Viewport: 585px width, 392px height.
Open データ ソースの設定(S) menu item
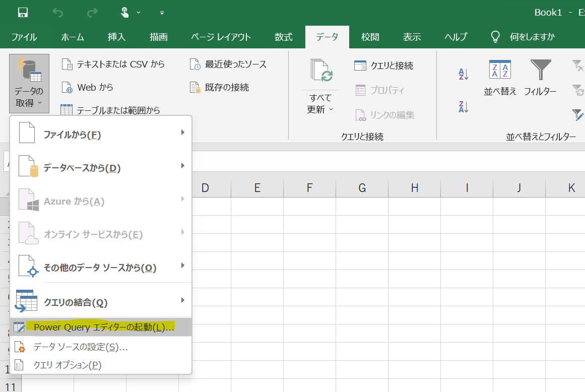click(101, 347)
